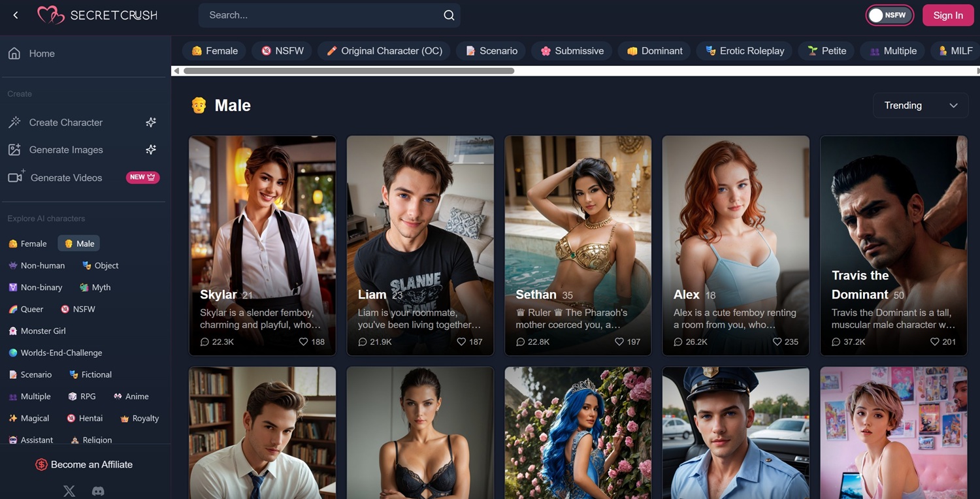Select the Original Character (OC) tag
Viewport: 980px width, 499px height.
pyautogui.click(x=384, y=51)
